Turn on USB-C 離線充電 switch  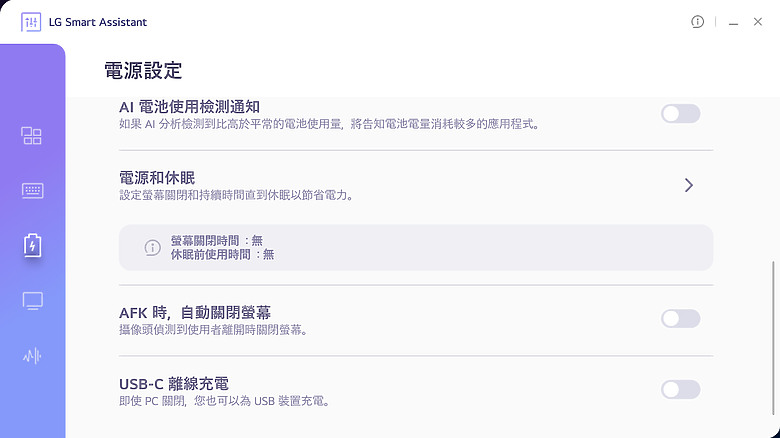tap(681, 390)
